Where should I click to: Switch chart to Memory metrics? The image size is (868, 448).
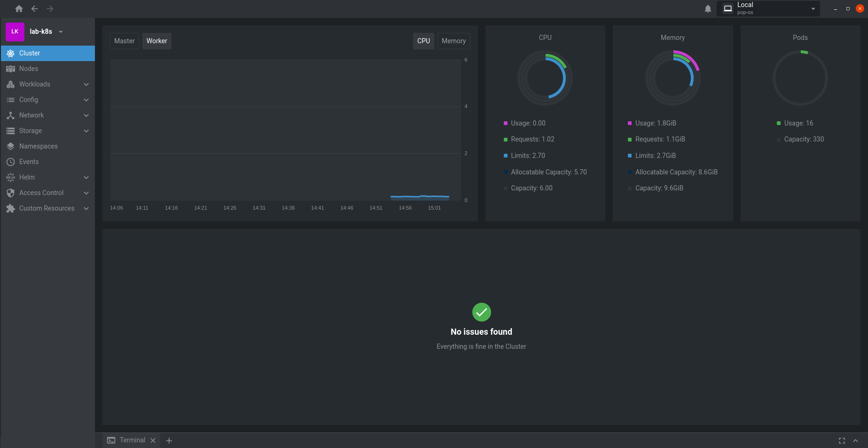454,41
